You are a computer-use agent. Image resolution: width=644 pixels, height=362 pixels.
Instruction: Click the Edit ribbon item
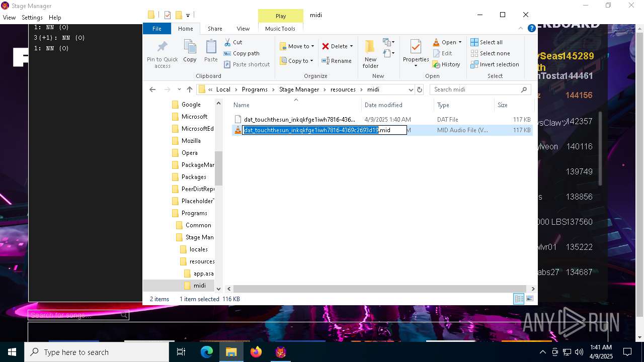(x=442, y=53)
